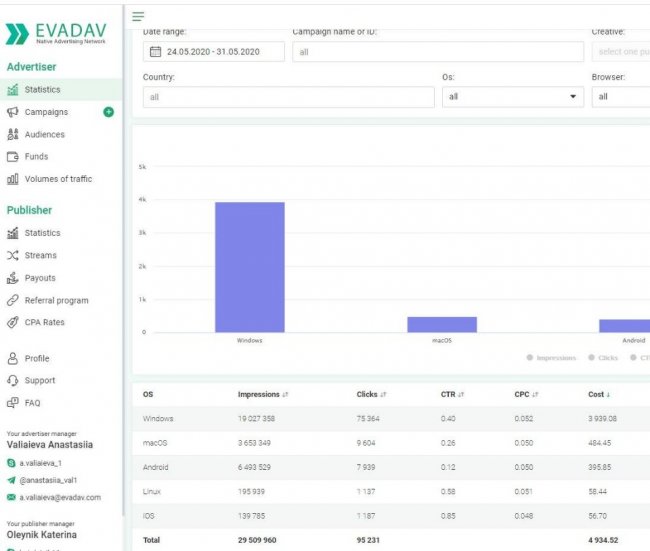Viewport: 650px width, 551px height.
Task: Go to Payouts section
Action: tap(40, 278)
